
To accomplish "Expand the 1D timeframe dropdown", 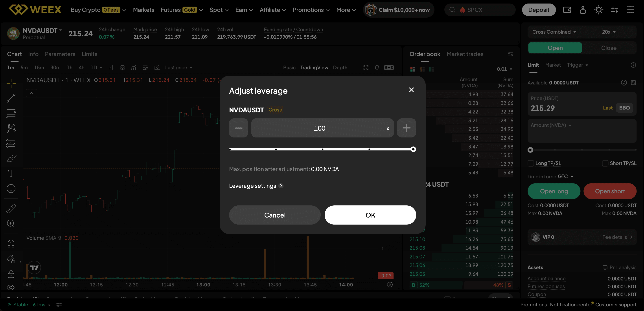I will pyautogui.click(x=96, y=68).
